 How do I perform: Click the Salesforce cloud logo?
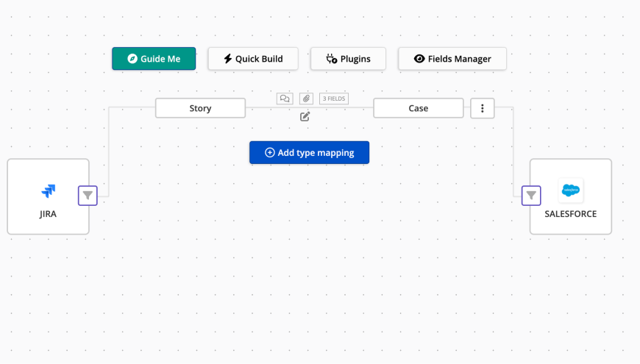coord(571,190)
